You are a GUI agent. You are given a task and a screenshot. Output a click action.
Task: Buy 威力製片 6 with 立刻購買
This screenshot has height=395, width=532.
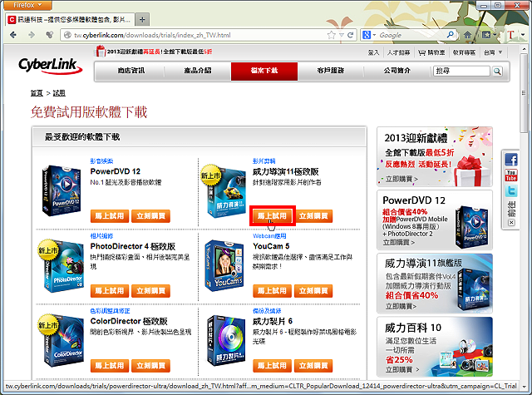[x=313, y=366]
